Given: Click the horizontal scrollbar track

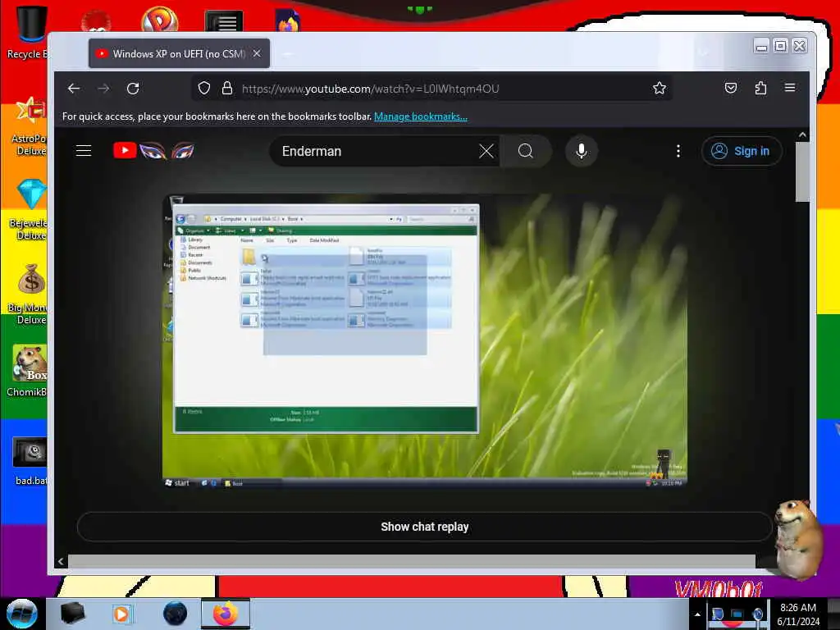Looking at the screenshot, I should pos(412,561).
